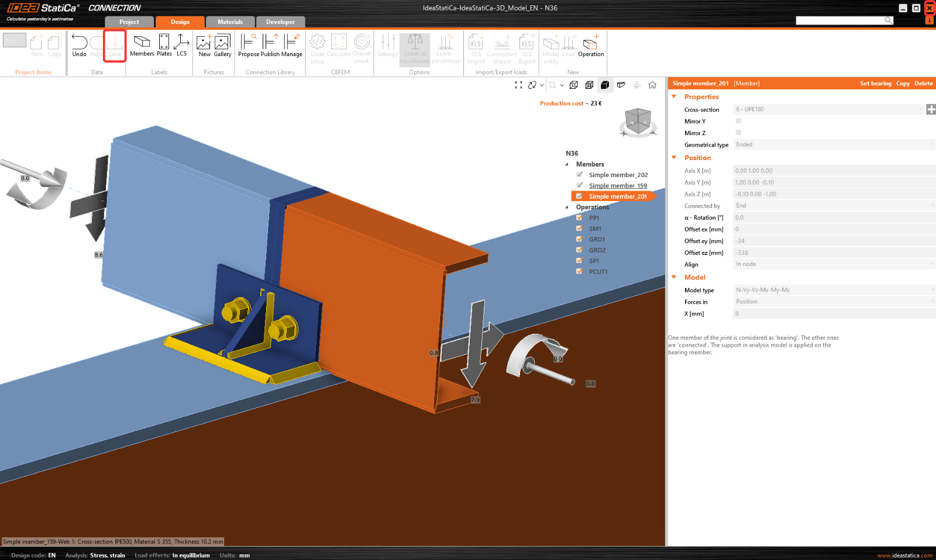The height and width of the screenshot is (560, 936).
Task: Click the 3D view orientation cube
Action: point(638,122)
